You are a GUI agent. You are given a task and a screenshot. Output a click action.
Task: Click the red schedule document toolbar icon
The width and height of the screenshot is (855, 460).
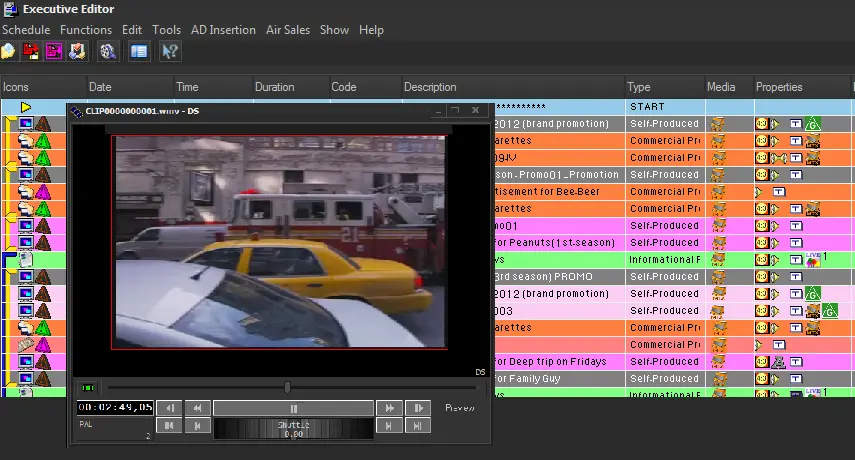[x=32, y=51]
